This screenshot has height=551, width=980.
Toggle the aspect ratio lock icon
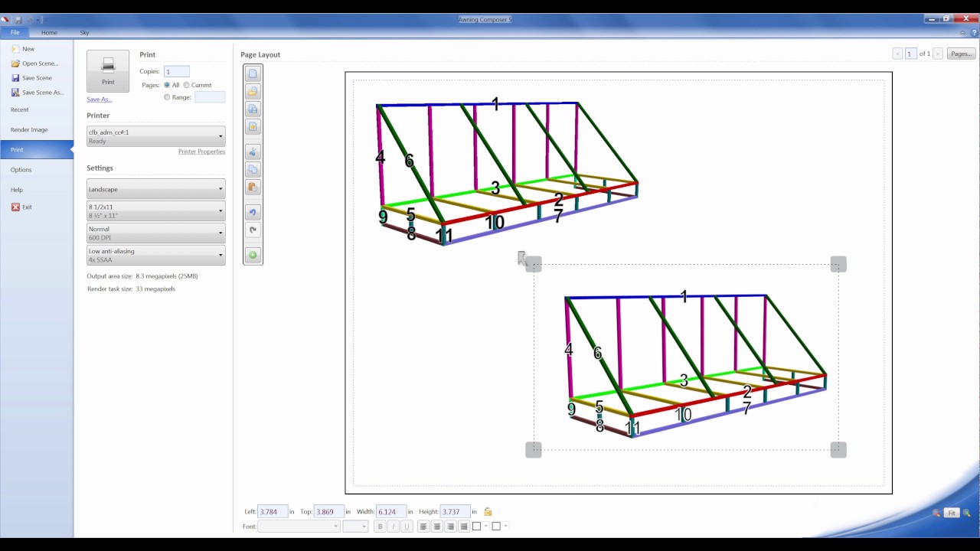tap(488, 511)
